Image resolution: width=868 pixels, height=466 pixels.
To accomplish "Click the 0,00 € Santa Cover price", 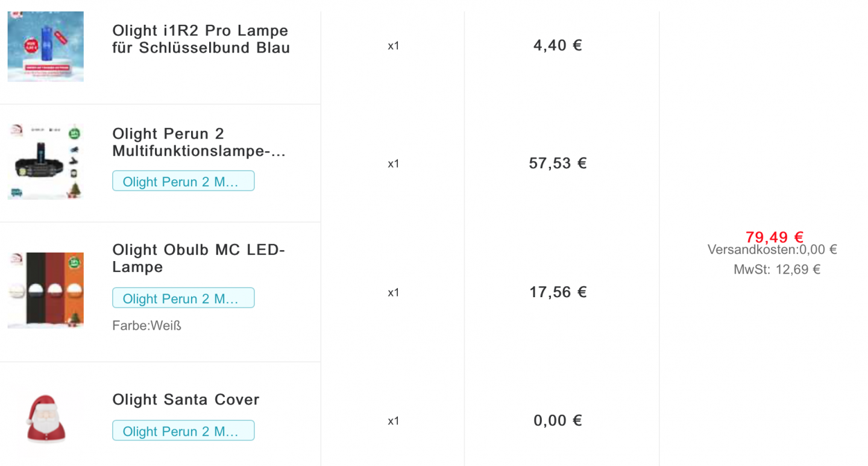I will [558, 421].
